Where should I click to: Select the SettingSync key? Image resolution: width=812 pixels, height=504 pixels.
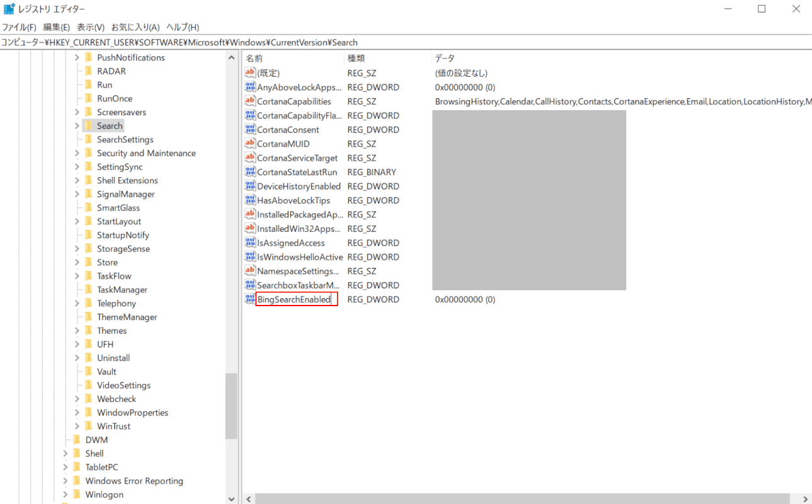point(120,167)
